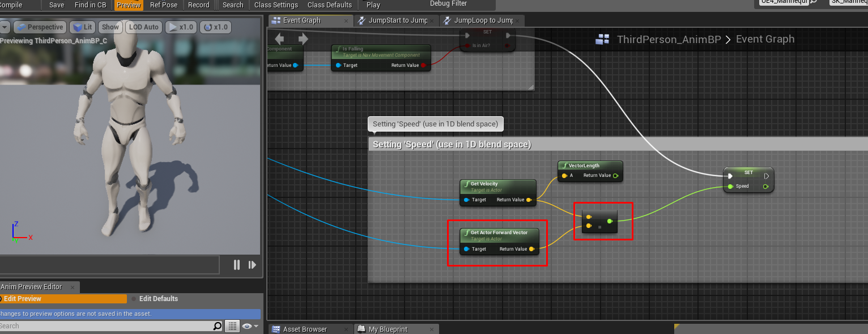Click the Get Velocity Target input pin
This screenshot has height=334, width=868.
click(466, 200)
